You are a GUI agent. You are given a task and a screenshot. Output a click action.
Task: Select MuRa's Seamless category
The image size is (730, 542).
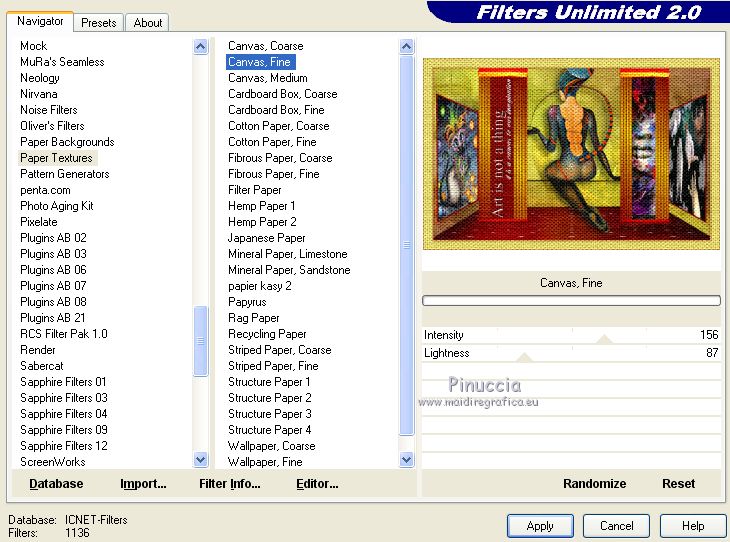[x=62, y=62]
